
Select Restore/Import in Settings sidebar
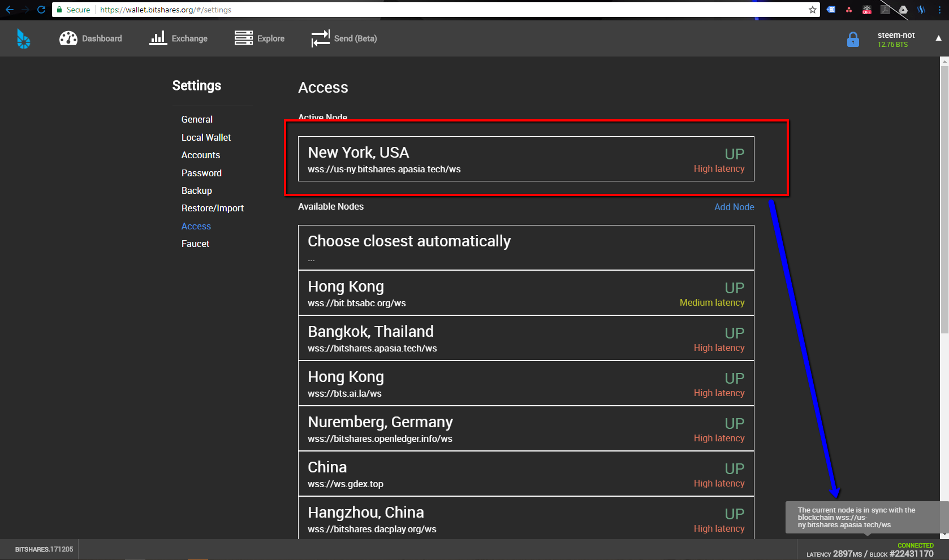[x=213, y=208]
